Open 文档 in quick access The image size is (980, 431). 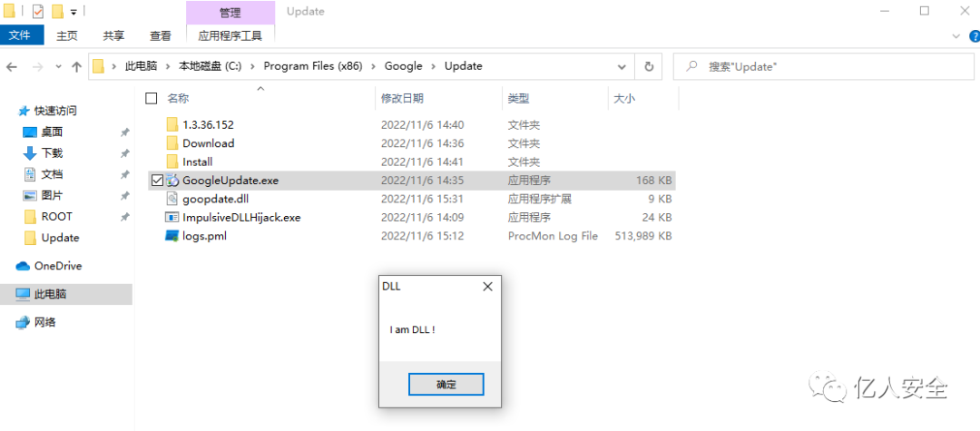click(52, 174)
